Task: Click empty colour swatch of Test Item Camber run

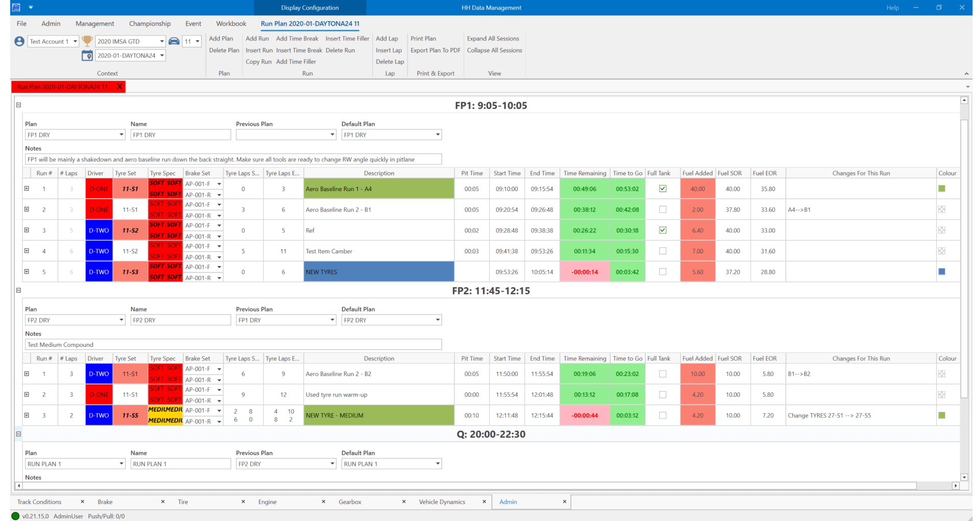Action: coord(942,251)
